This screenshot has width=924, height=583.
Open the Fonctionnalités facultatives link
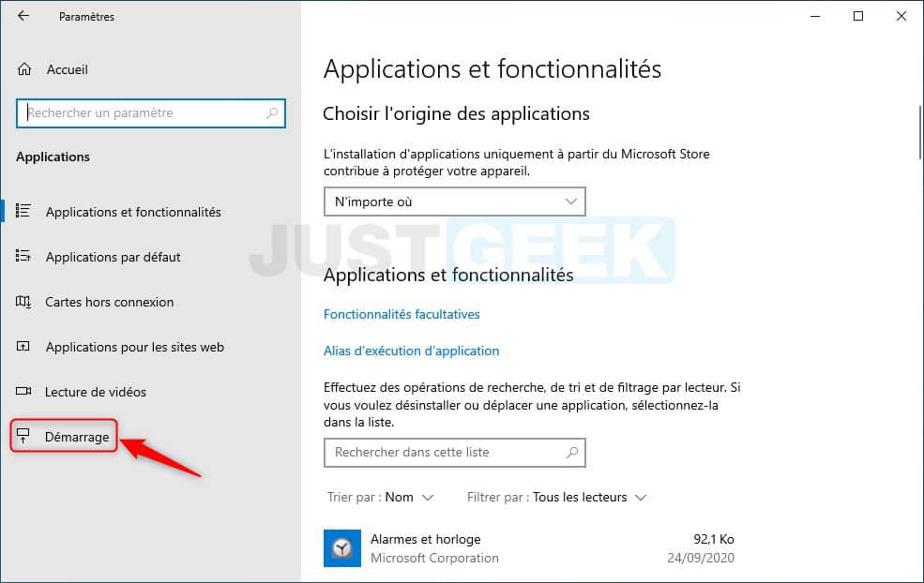[401, 314]
